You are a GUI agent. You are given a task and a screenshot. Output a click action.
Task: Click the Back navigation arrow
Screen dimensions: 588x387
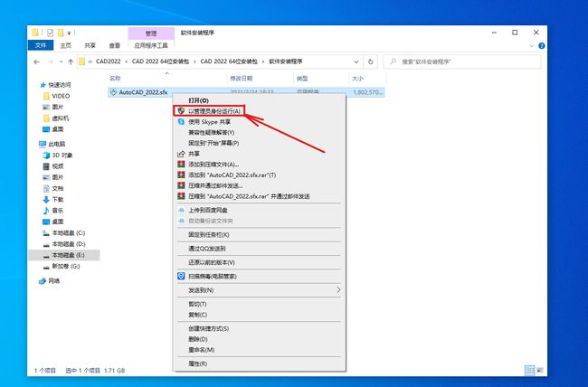(36, 61)
